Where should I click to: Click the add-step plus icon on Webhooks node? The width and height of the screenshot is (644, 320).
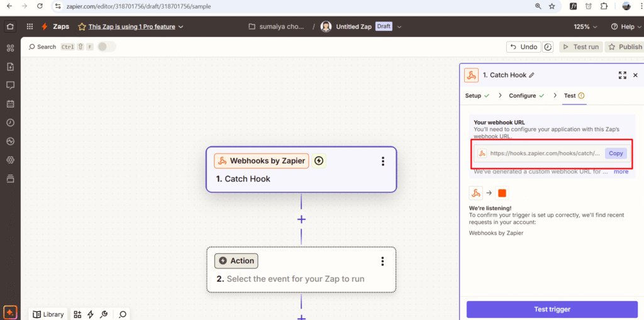(x=319, y=161)
